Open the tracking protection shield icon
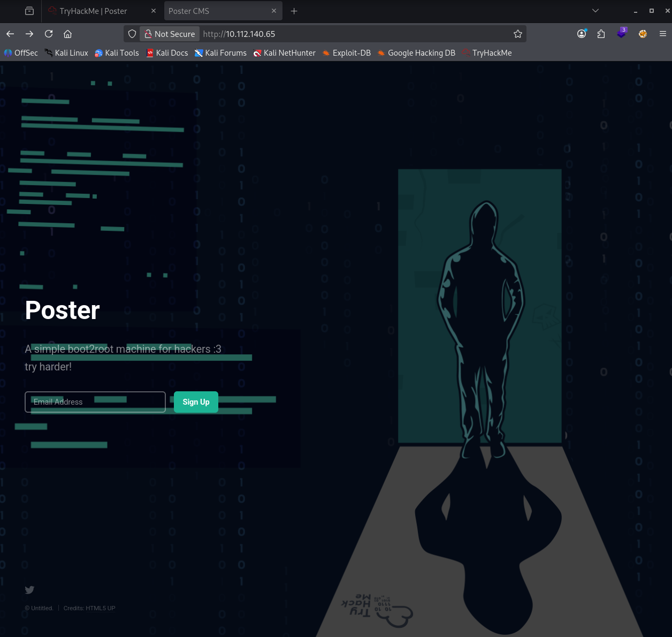The image size is (672, 637). tap(132, 34)
